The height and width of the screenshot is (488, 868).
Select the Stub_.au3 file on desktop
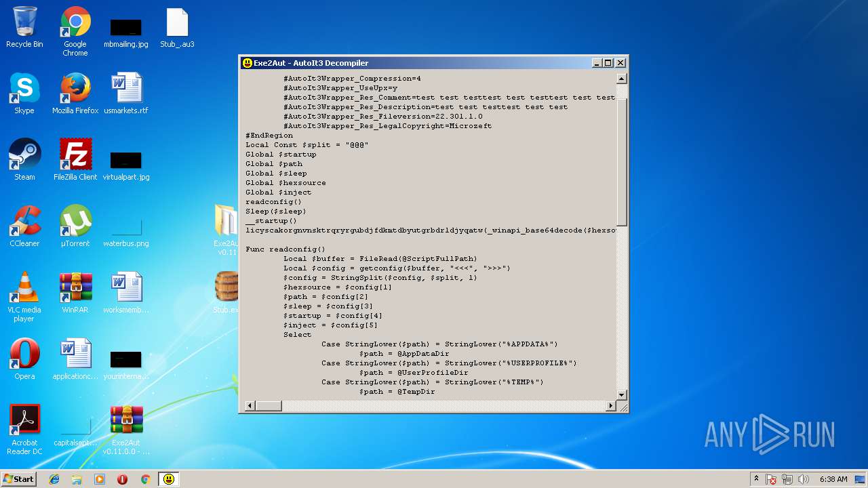tap(177, 28)
